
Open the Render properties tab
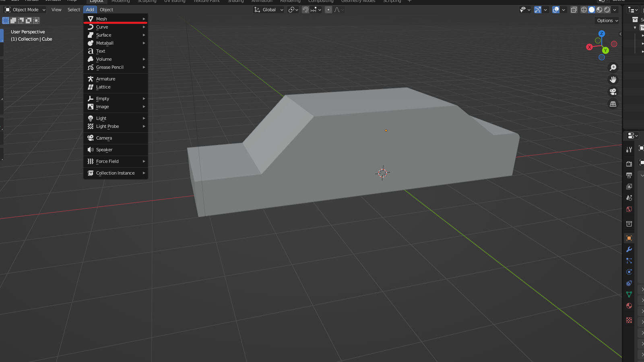coord(629,164)
